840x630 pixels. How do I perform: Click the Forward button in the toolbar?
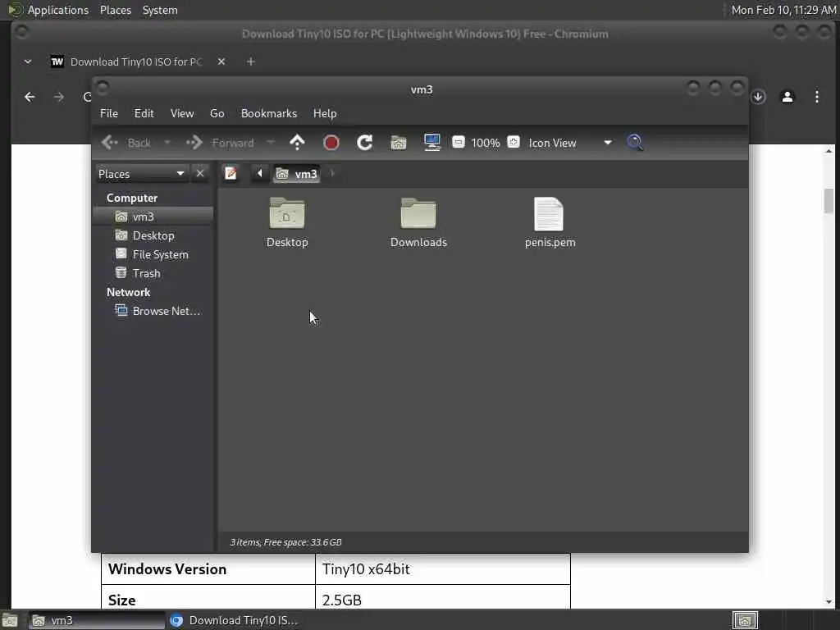[x=220, y=143]
